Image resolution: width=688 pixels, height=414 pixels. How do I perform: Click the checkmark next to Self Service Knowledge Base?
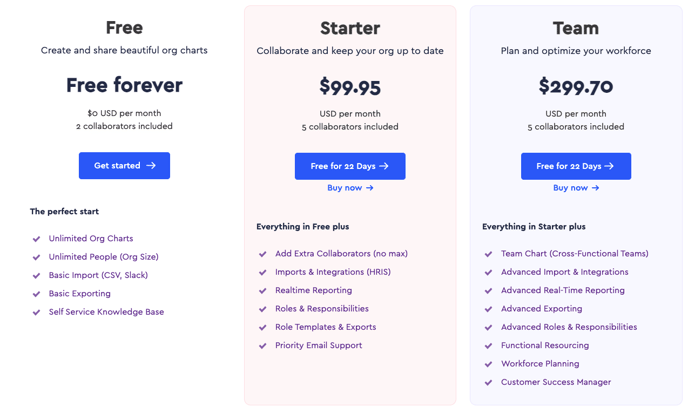pos(36,313)
